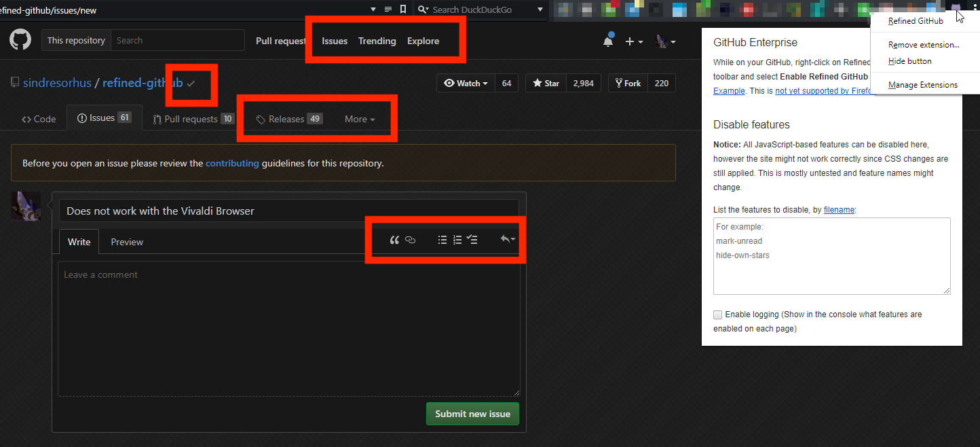
Task: Click Submit new issue button
Action: tap(472, 414)
